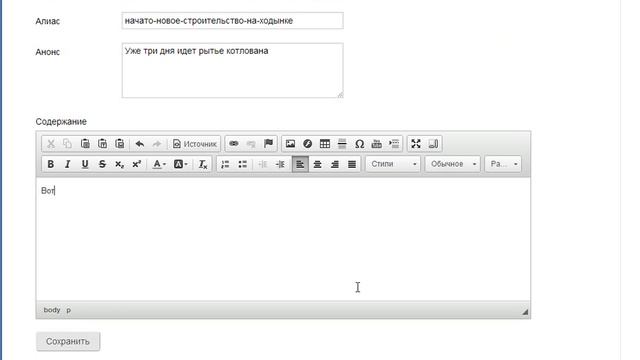Click the Copy icon in editor toolbar

(x=68, y=144)
